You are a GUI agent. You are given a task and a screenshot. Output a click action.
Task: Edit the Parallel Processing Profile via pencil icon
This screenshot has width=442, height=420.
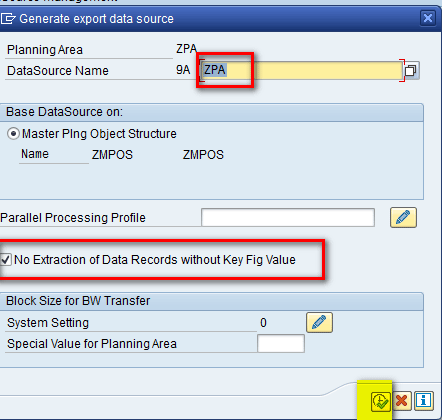[403, 218]
